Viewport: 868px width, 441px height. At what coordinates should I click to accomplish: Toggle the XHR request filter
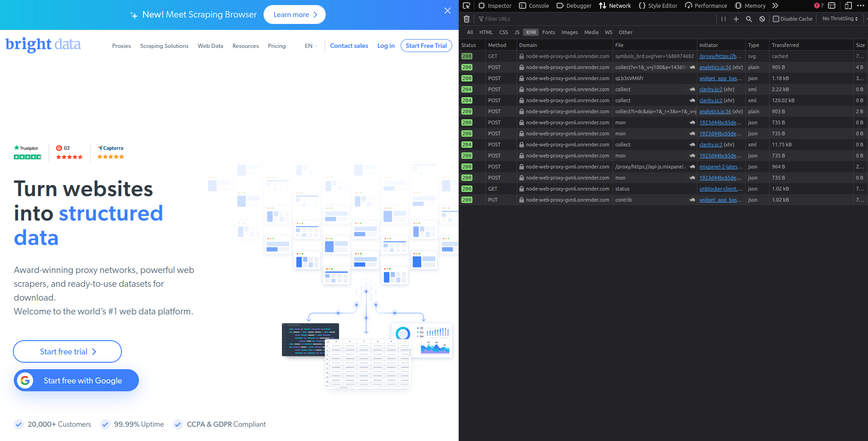(x=531, y=32)
